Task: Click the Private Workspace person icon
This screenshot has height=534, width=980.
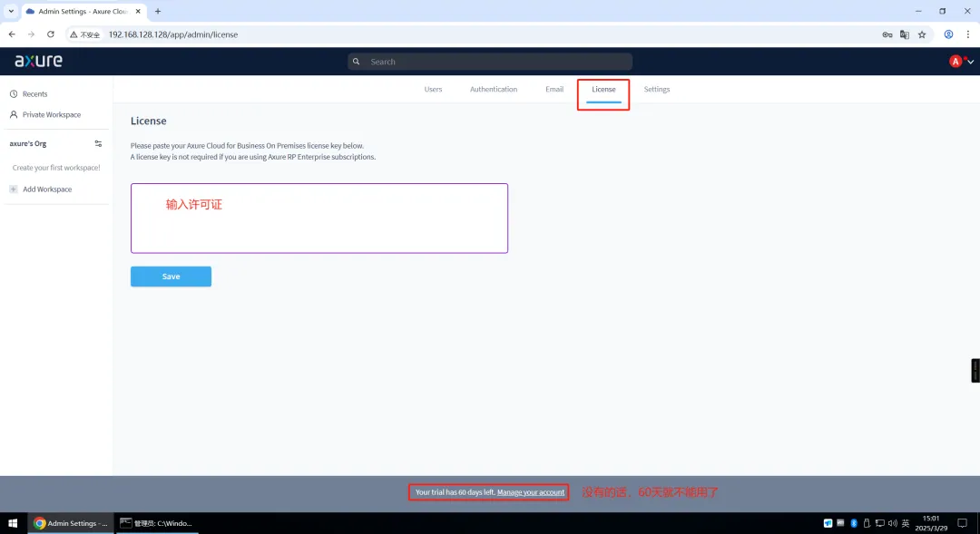Action: point(14,115)
